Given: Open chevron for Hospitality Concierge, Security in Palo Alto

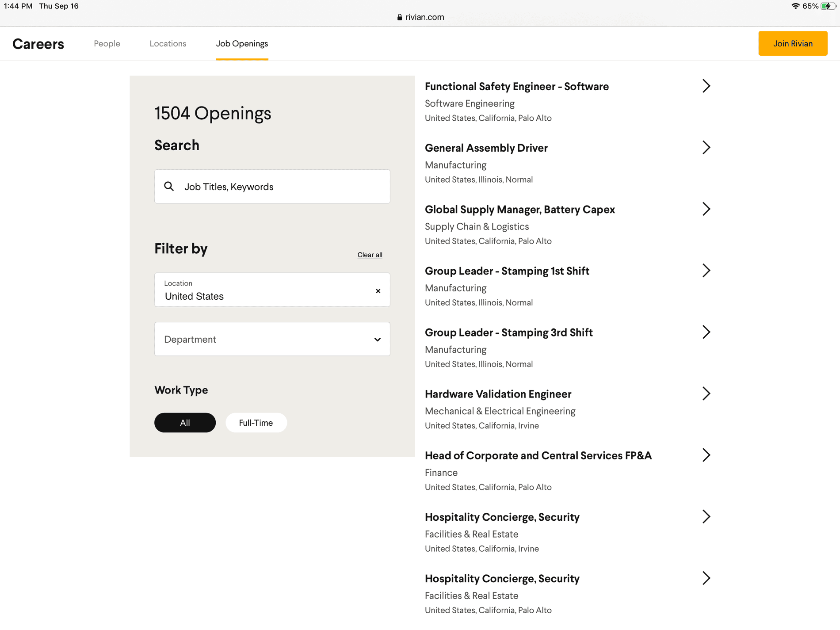Looking at the screenshot, I should [706, 577].
